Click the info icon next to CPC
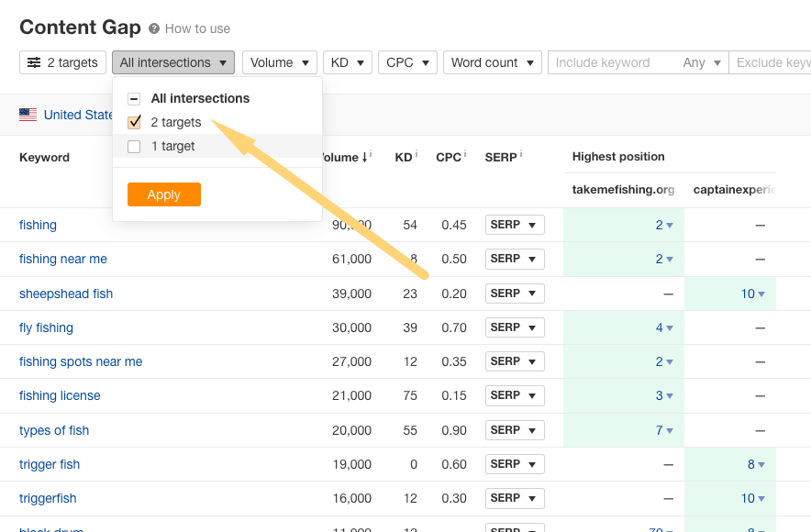The height and width of the screenshot is (532, 811). click(x=465, y=155)
